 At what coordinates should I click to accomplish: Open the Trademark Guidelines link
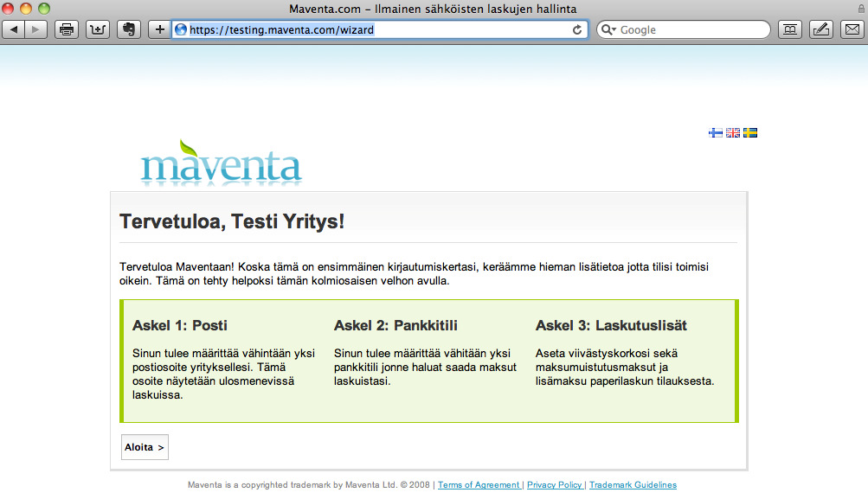coord(633,484)
